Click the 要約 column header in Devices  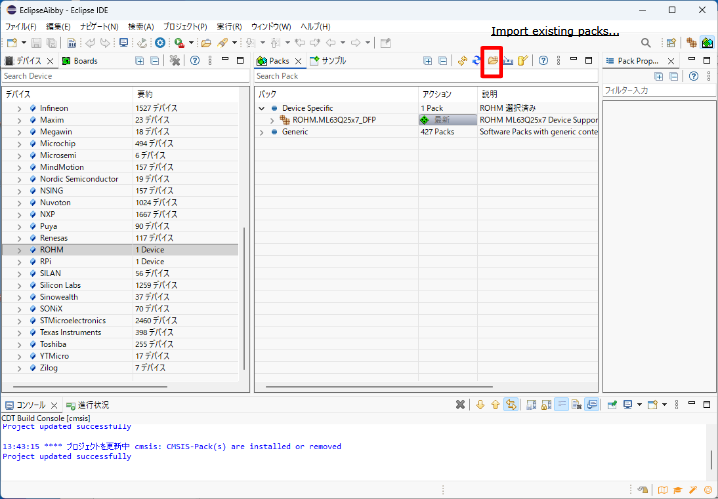pos(185,94)
